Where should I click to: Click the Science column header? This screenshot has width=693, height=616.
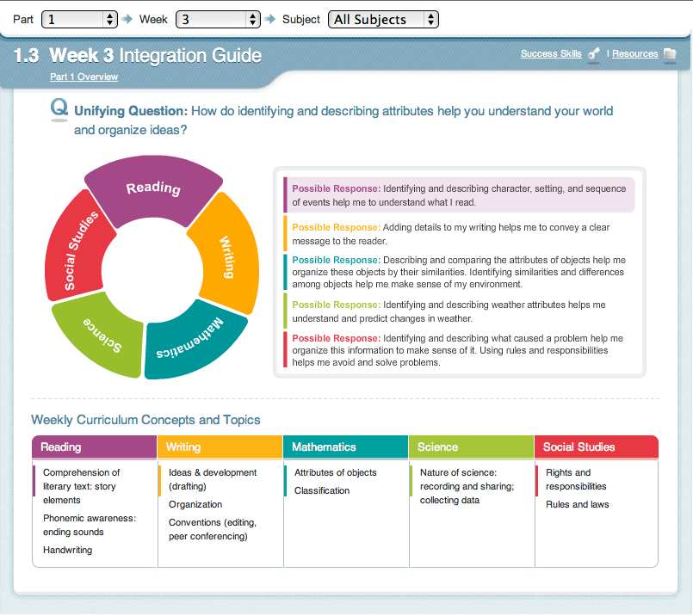471,447
